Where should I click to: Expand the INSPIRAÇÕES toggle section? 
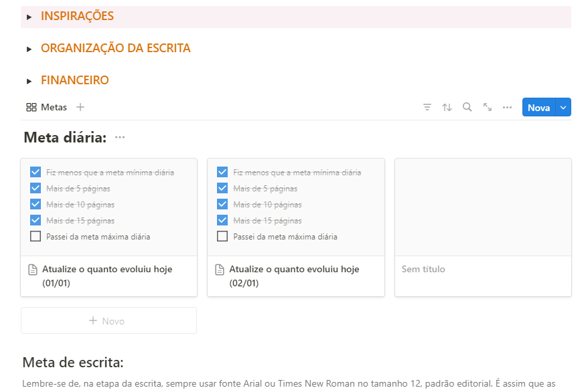29,17
